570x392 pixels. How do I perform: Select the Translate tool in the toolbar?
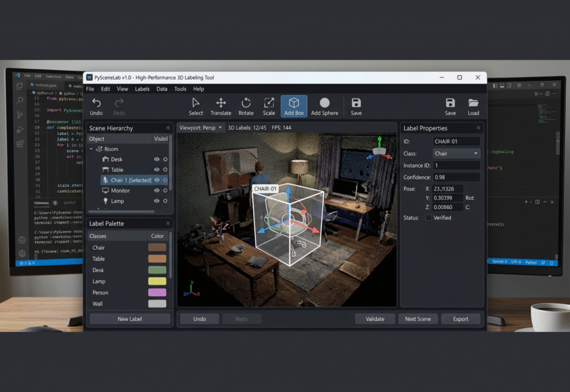220,106
